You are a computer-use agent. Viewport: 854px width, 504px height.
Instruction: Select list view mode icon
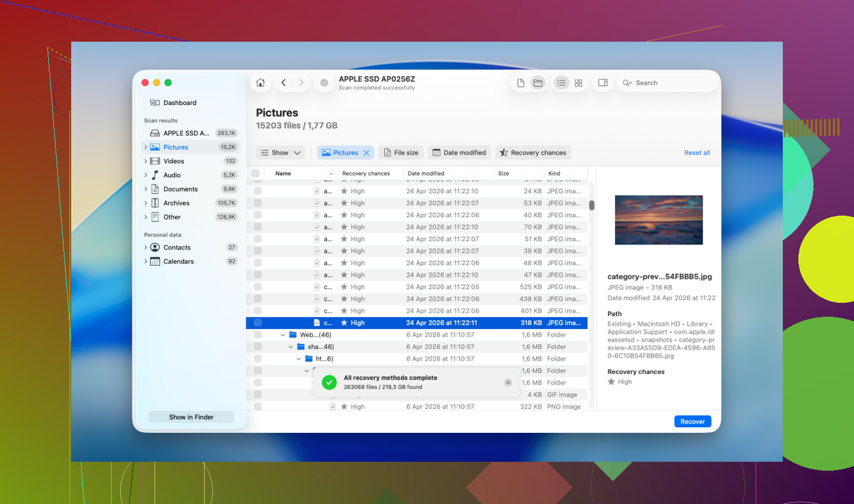tap(562, 83)
